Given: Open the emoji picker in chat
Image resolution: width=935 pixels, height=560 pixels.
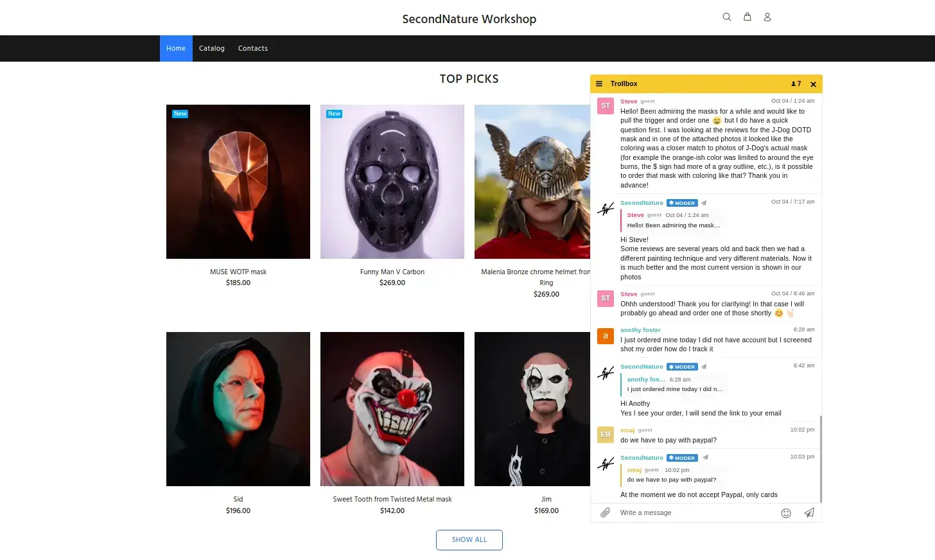Looking at the screenshot, I should pos(785,512).
